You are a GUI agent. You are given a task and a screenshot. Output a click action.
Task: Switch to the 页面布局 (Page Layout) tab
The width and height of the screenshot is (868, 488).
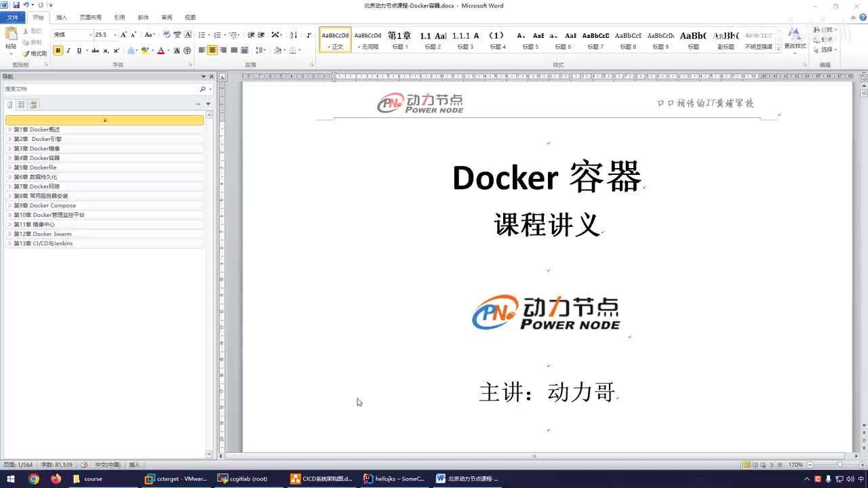91,17
